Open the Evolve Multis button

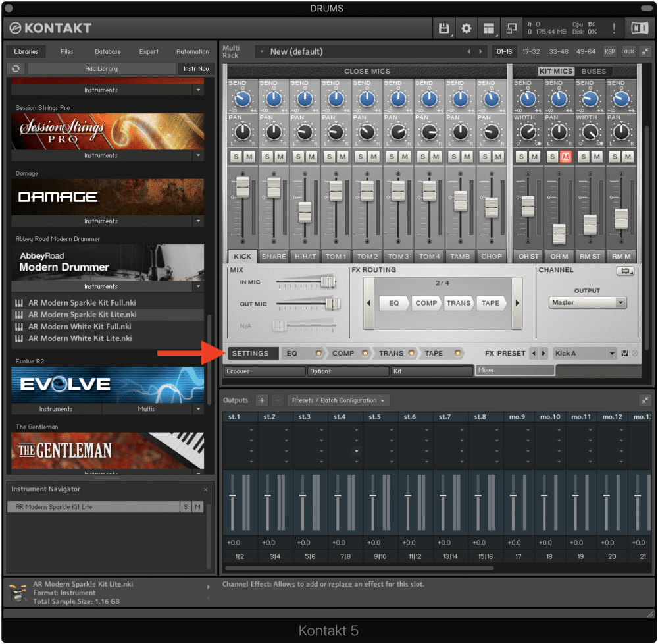click(x=147, y=410)
